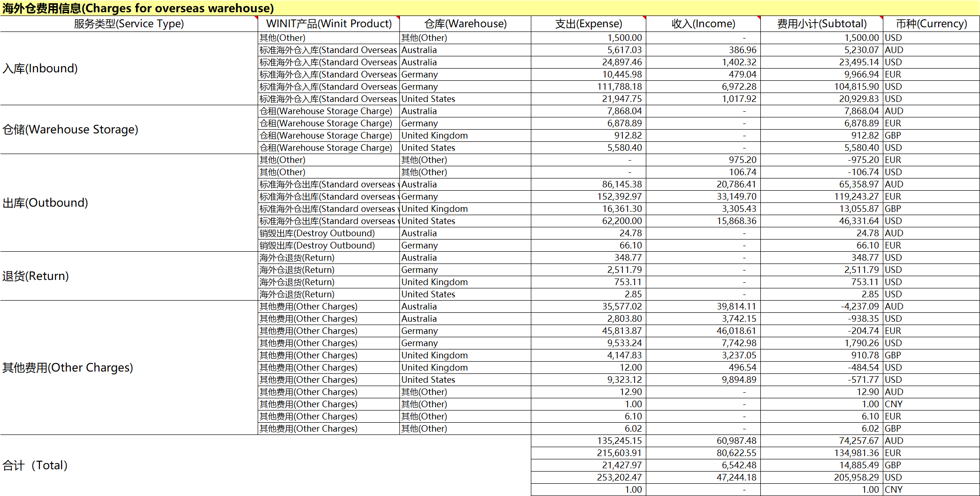
Task: Click the expense value 6.10
Action: pyautogui.click(x=589, y=416)
